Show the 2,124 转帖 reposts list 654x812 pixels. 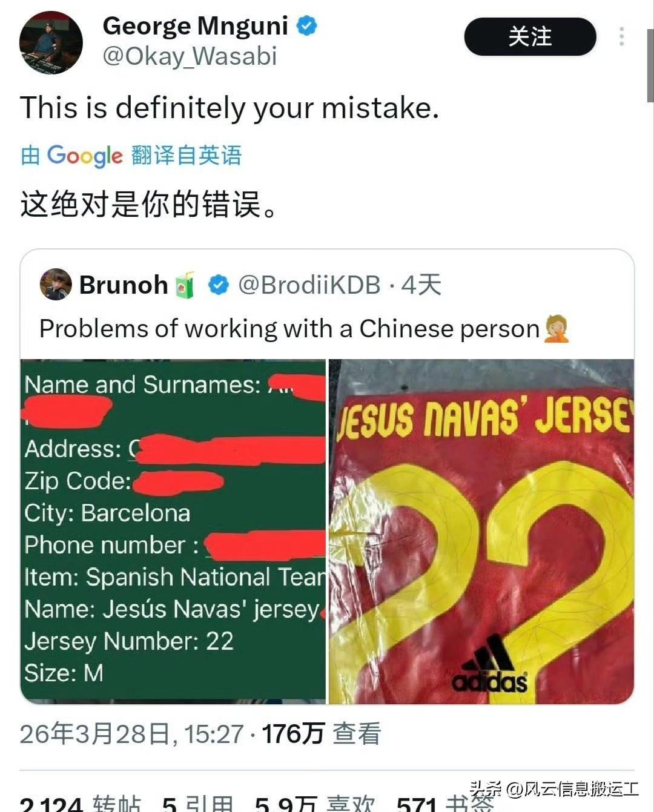tap(81, 803)
